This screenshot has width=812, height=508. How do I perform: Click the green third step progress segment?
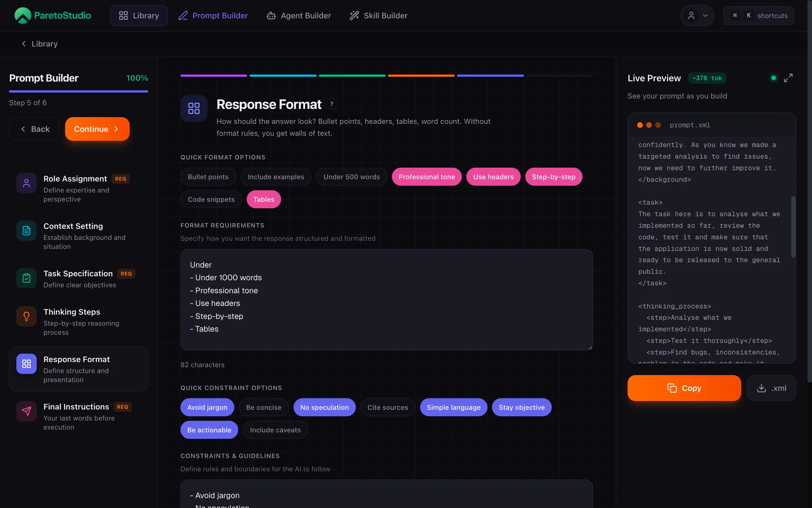click(352, 76)
